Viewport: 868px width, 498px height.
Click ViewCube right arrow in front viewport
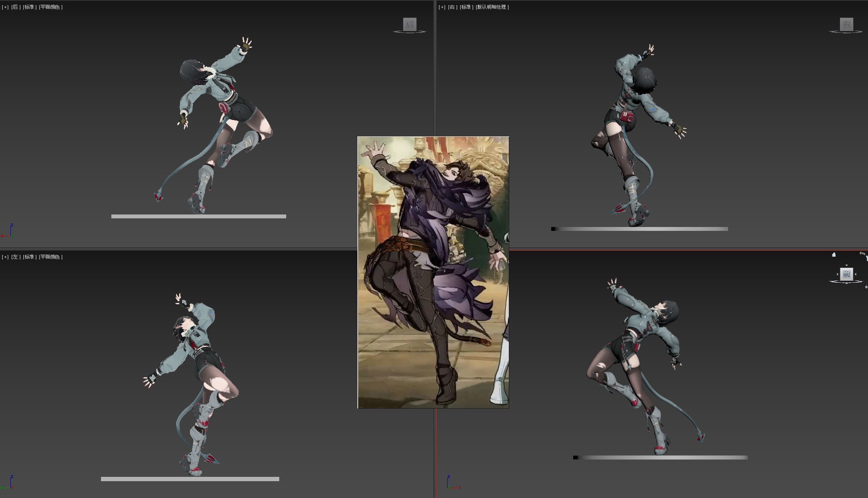pyautogui.click(x=855, y=274)
